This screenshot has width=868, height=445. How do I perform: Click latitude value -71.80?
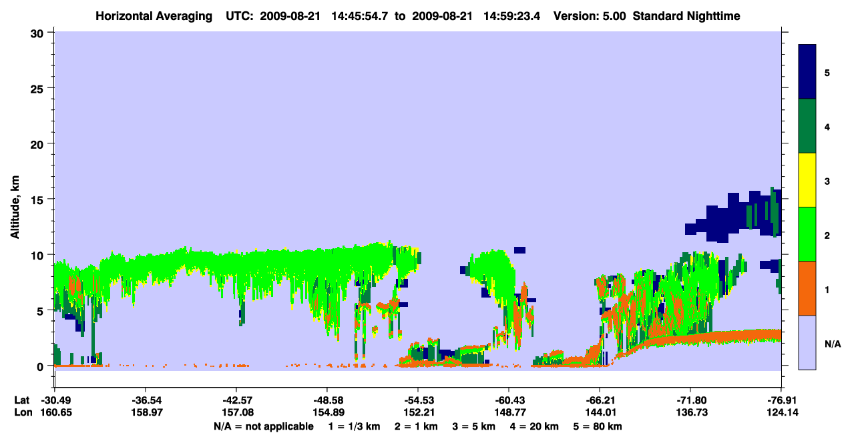[x=690, y=400]
